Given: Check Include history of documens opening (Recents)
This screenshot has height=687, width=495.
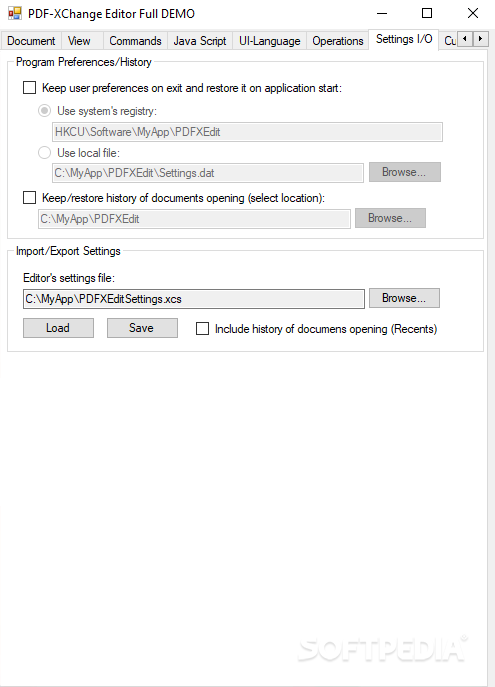Looking at the screenshot, I should (x=202, y=329).
